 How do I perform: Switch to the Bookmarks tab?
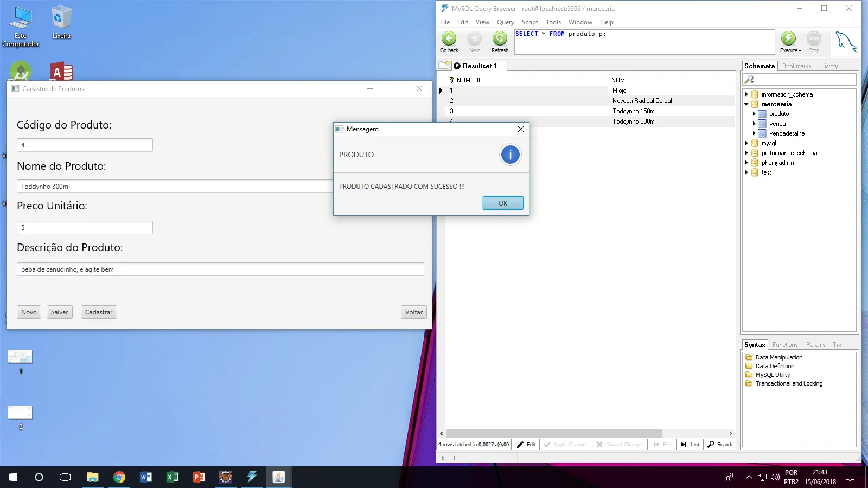[x=796, y=66]
